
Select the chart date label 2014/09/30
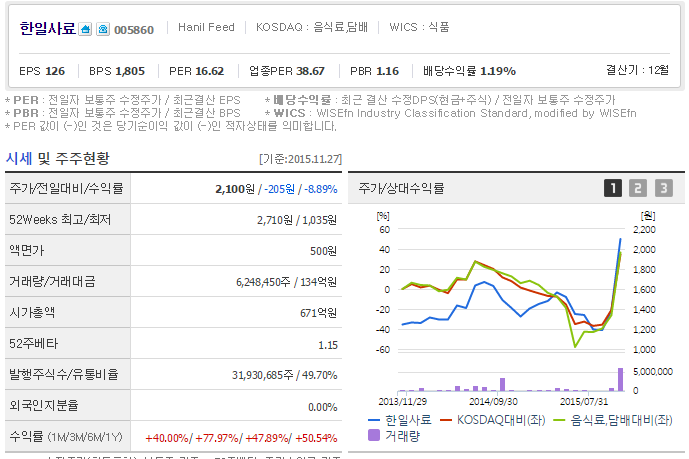point(493,401)
